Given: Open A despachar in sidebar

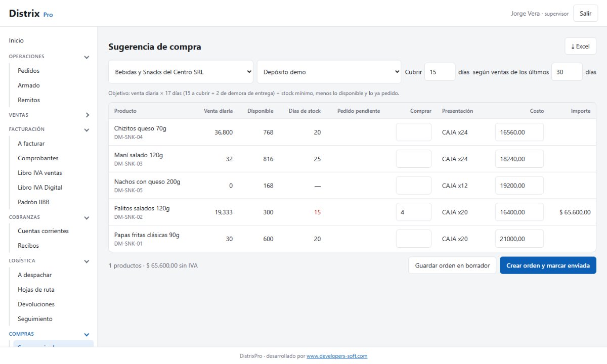Looking at the screenshot, I should [34, 275].
